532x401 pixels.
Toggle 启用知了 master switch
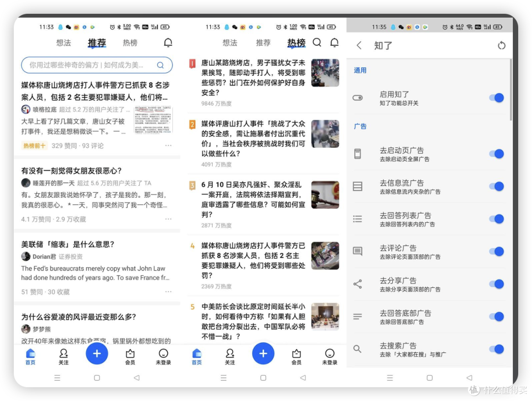497,97
